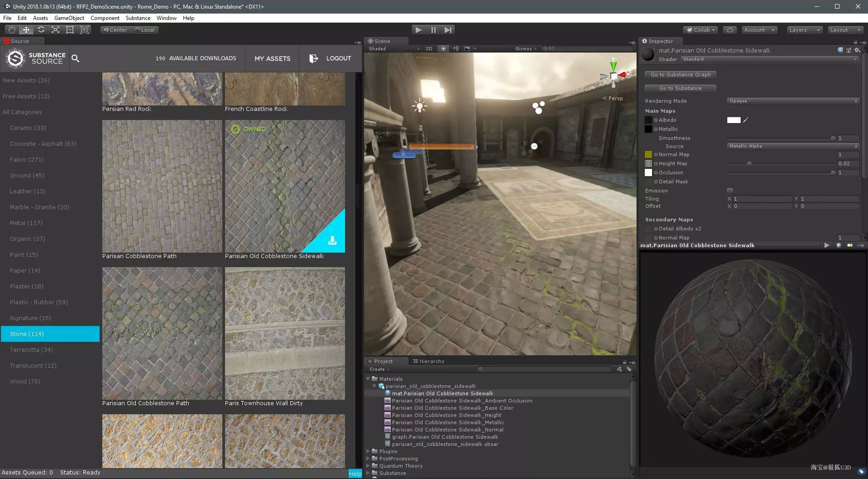Viewport: 868px width, 479px height.
Task: Change the preview mesh shape sphere icon
Action: pos(839,245)
